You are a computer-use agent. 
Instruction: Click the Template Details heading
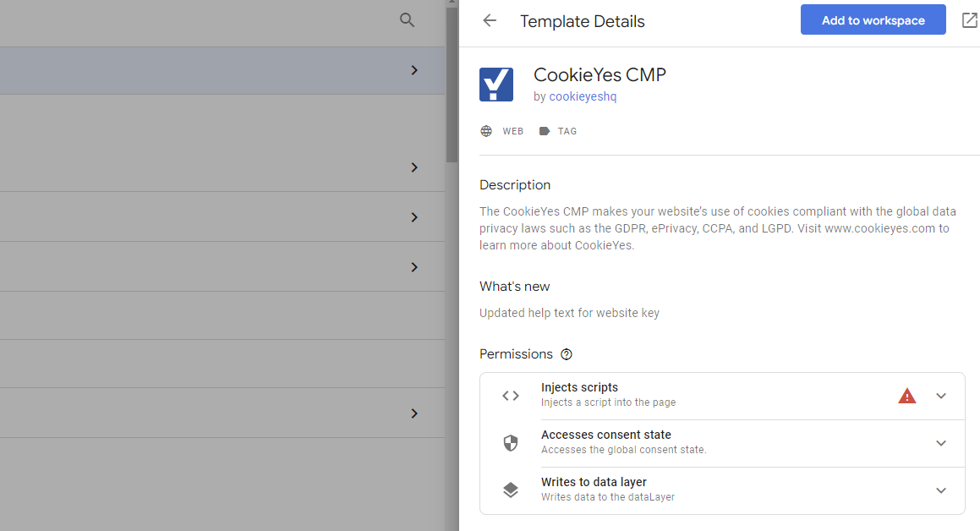click(582, 21)
